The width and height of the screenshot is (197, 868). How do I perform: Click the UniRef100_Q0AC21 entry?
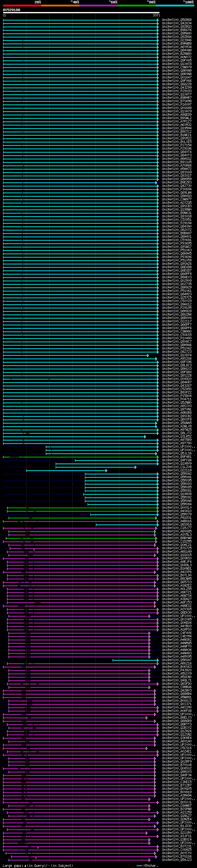(176, 544)
